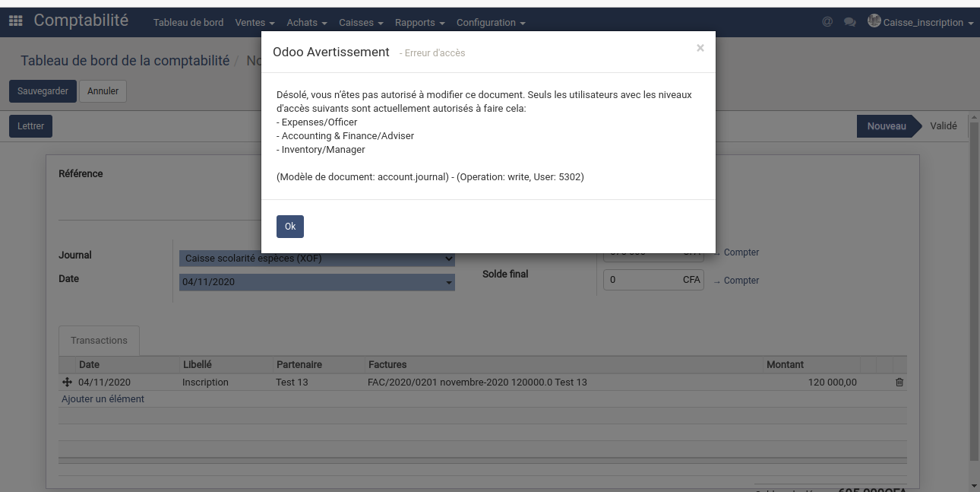Open the conversations chat icon
This screenshot has height=492, width=980.
(849, 22)
